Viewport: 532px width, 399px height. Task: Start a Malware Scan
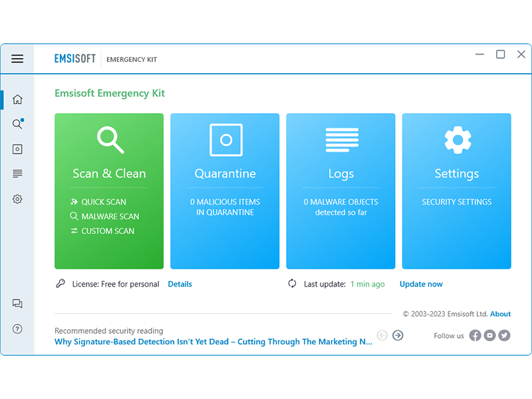click(x=110, y=217)
